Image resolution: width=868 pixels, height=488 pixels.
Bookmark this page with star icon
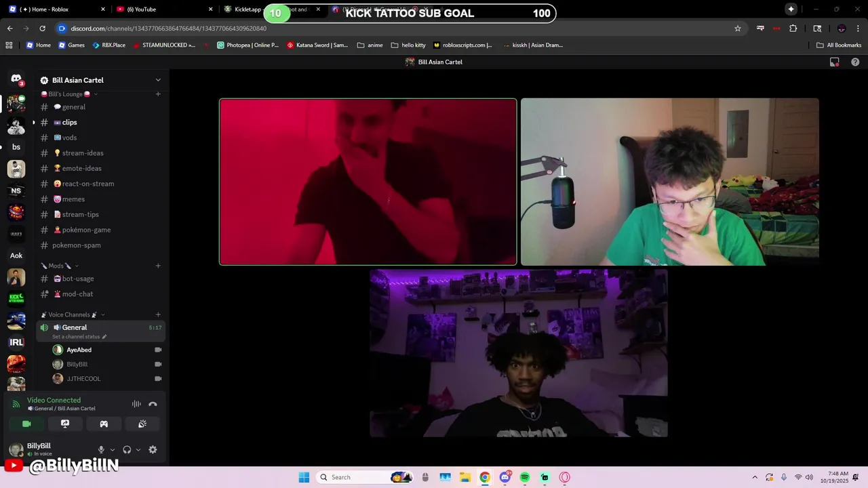738,28
